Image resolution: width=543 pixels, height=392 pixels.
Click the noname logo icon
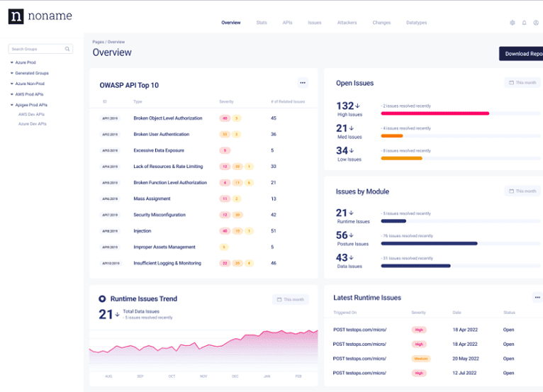[x=16, y=16]
